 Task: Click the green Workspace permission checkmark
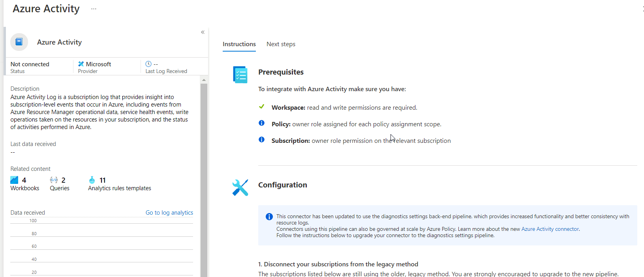[x=261, y=107]
